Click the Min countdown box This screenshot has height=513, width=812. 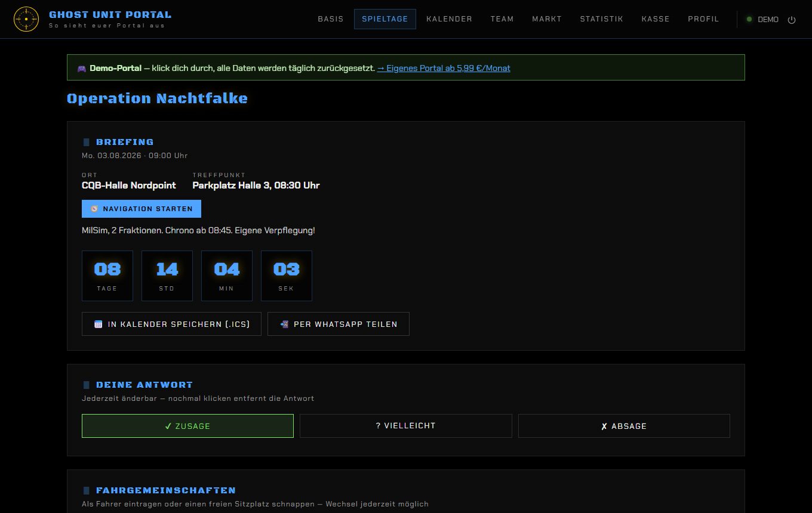pyautogui.click(x=227, y=276)
